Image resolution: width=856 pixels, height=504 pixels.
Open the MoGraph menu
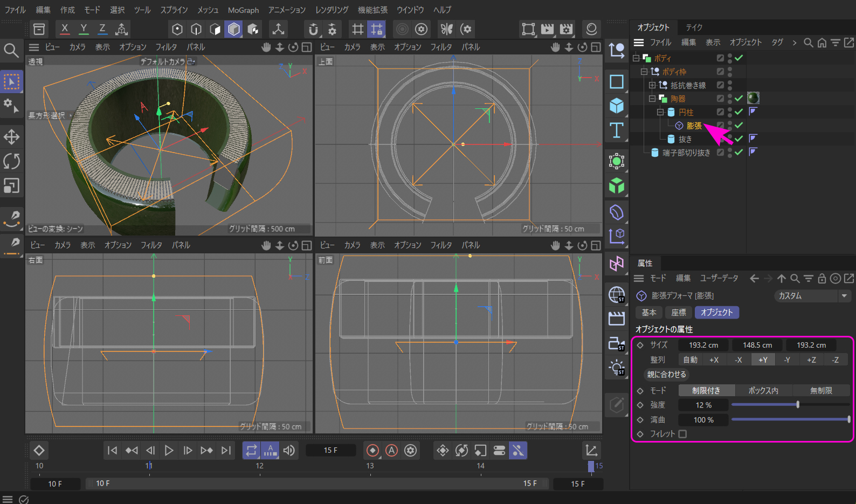tap(243, 10)
